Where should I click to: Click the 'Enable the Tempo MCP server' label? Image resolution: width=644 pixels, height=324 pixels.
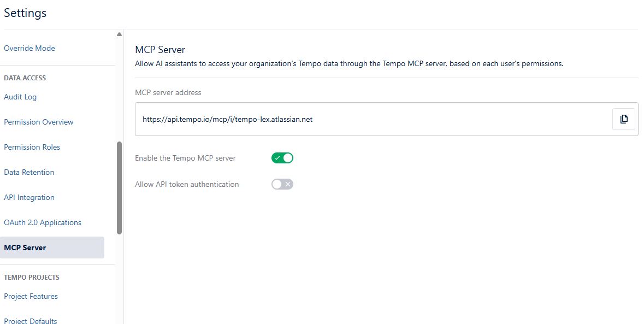tap(185, 158)
